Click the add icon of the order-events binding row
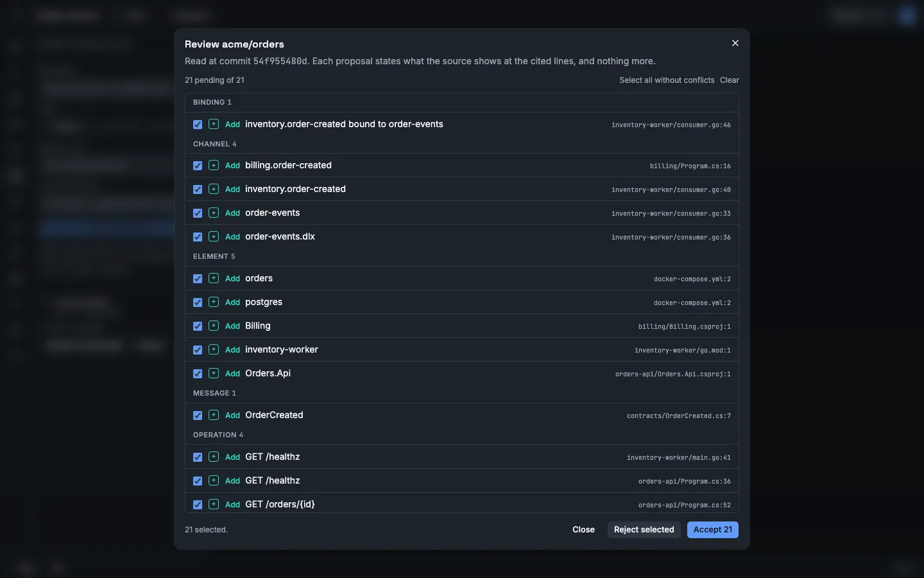Image resolution: width=924 pixels, height=578 pixels. (214, 124)
